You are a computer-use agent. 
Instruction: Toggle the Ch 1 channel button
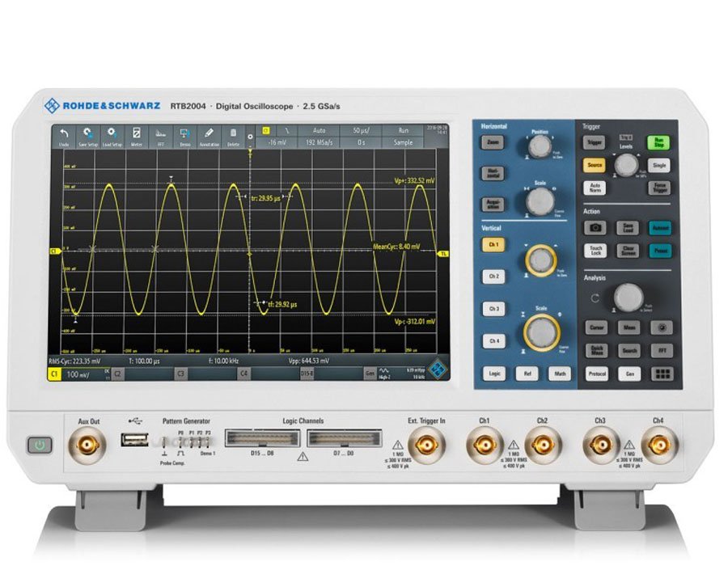[x=493, y=244]
